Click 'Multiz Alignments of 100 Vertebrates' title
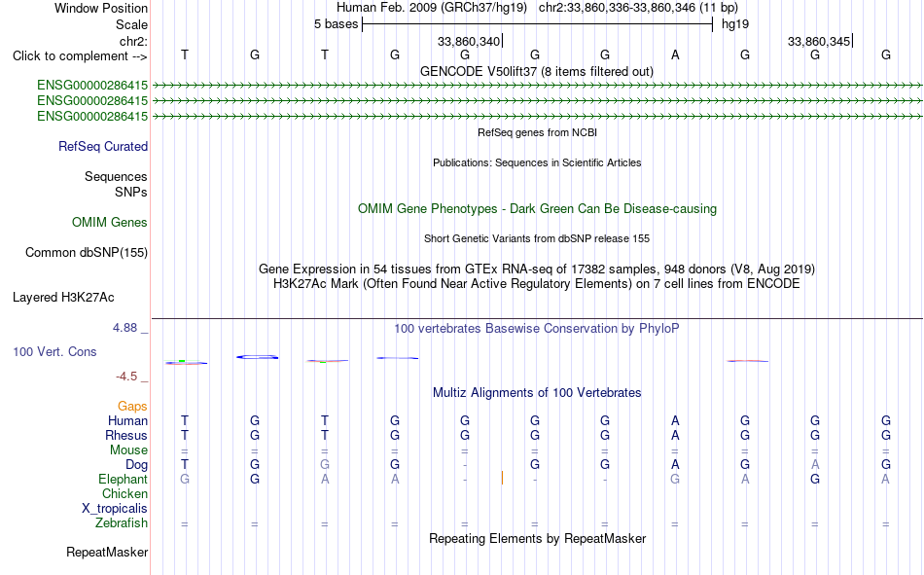This screenshot has width=924, height=575. (537, 393)
